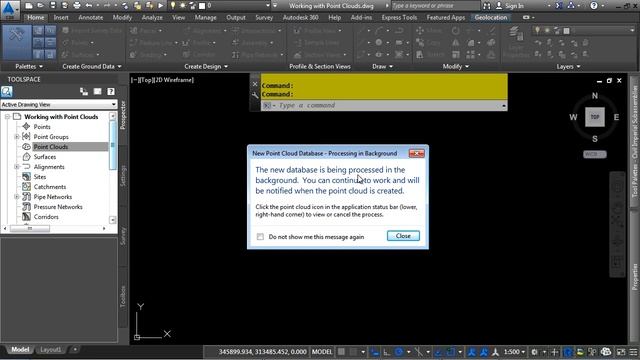Screen dimensions: 640x360
Task: Click the Surfaces node icon
Action: point(27,157)
